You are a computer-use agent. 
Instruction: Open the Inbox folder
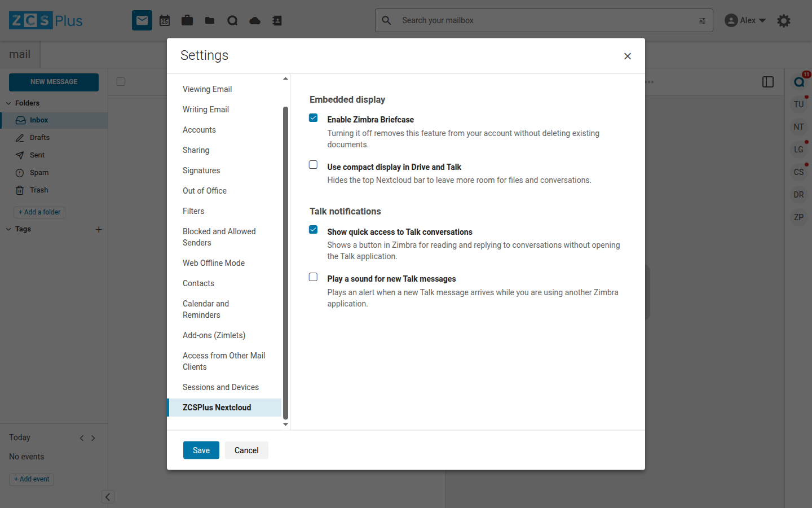click(54, 120)
